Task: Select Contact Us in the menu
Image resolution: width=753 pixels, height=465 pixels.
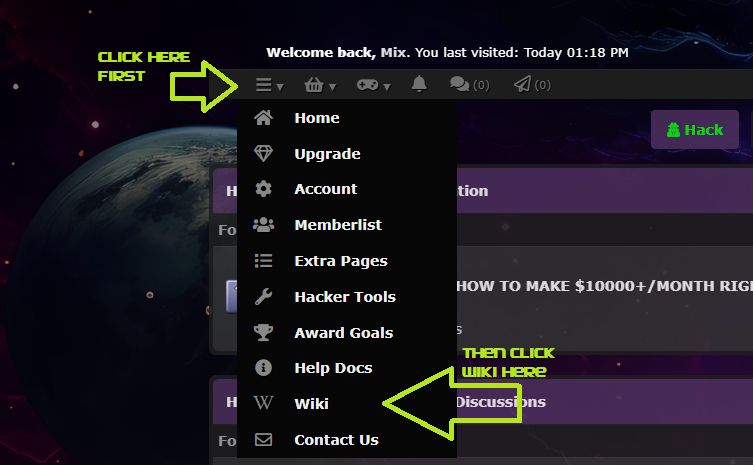Action: 337,440
